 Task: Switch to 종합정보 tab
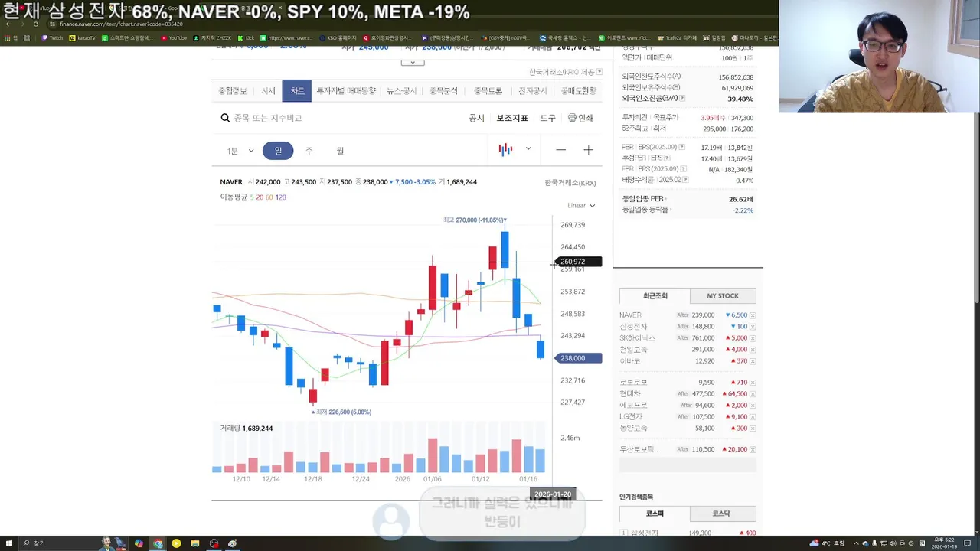(233, 91)
